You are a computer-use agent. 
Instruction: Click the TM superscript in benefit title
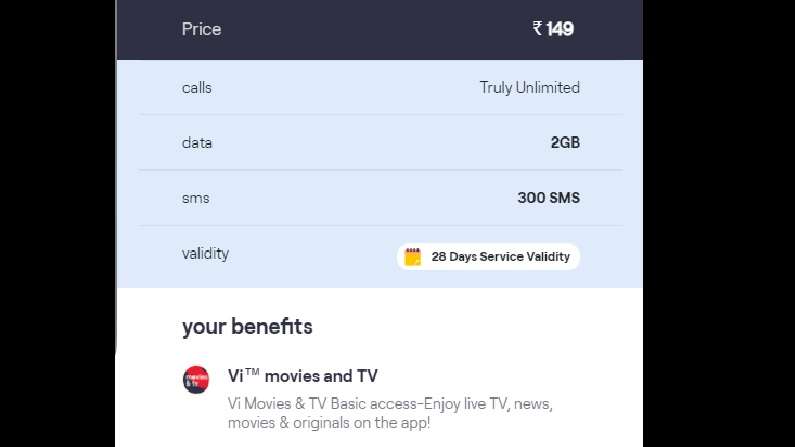point(252,372)
